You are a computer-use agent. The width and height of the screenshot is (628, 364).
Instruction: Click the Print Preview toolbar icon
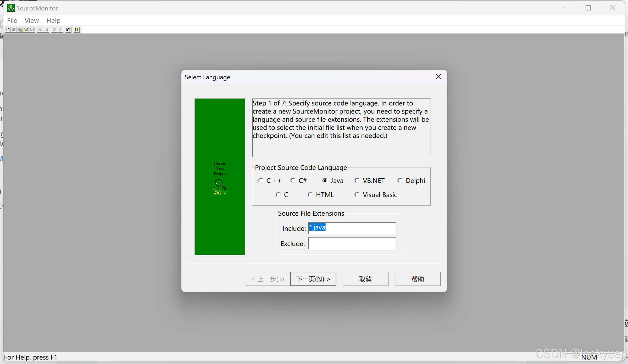[x=46, y=30]
